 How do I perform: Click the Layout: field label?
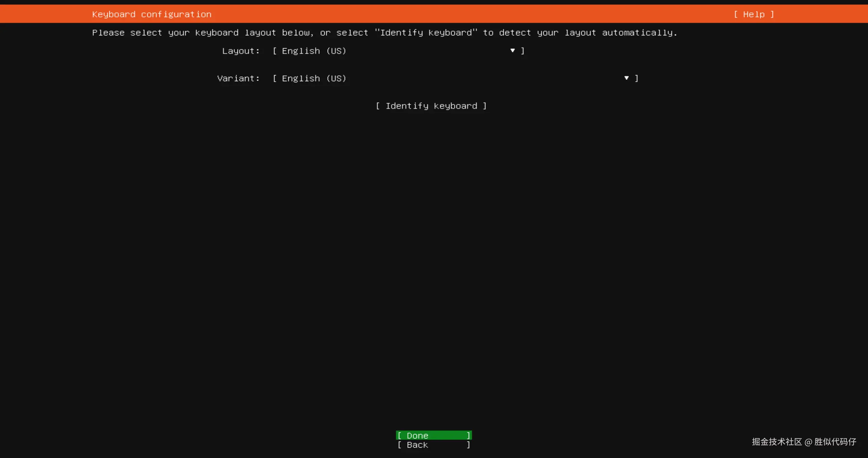(241, 51)
